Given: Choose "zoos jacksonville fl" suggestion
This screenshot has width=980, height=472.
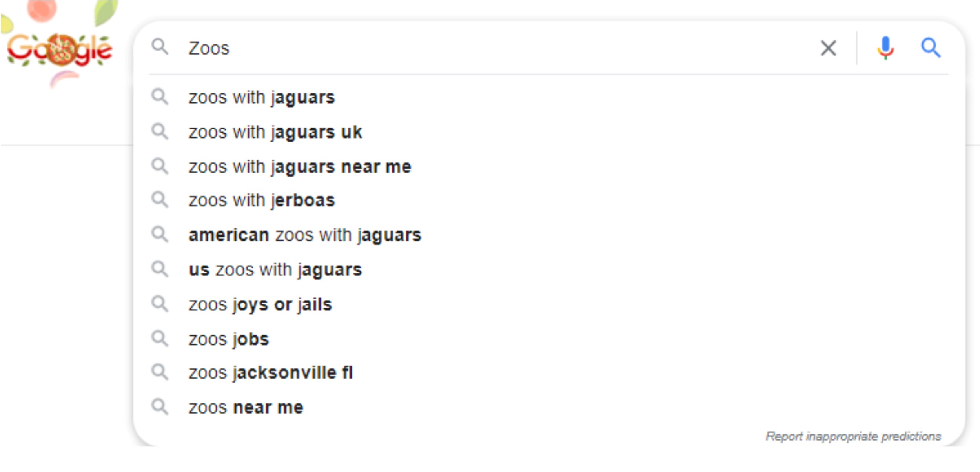Looking at the screenshot, I should point(271,373).
